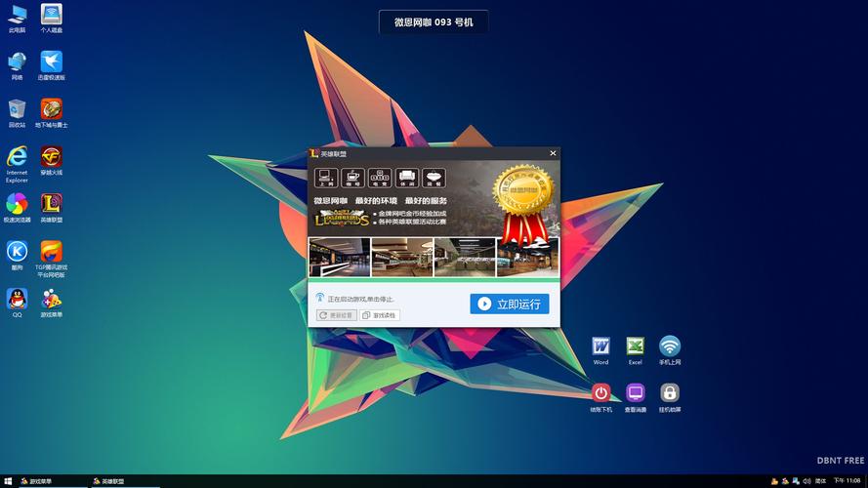Screen dimensions: 868x488
Task: Open the Excel desktop shortcut
Action: point(635,350)
